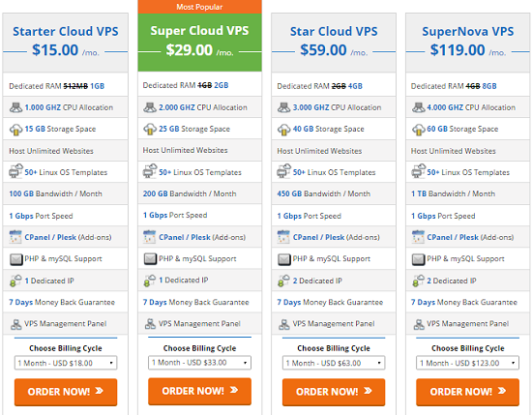
Task: Click the $119.00 /mo. price
Action: [x=467, y=50]
